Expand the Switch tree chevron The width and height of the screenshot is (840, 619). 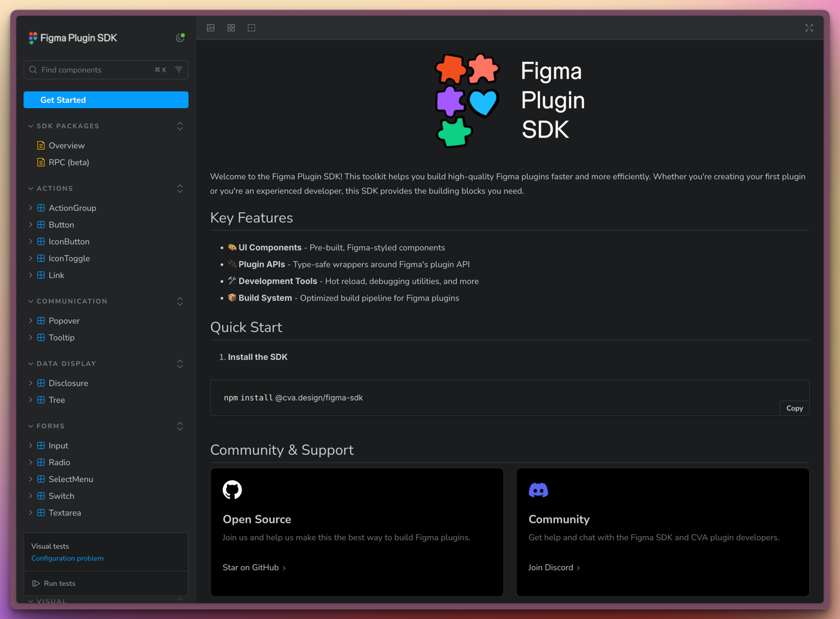coord(31,496)
